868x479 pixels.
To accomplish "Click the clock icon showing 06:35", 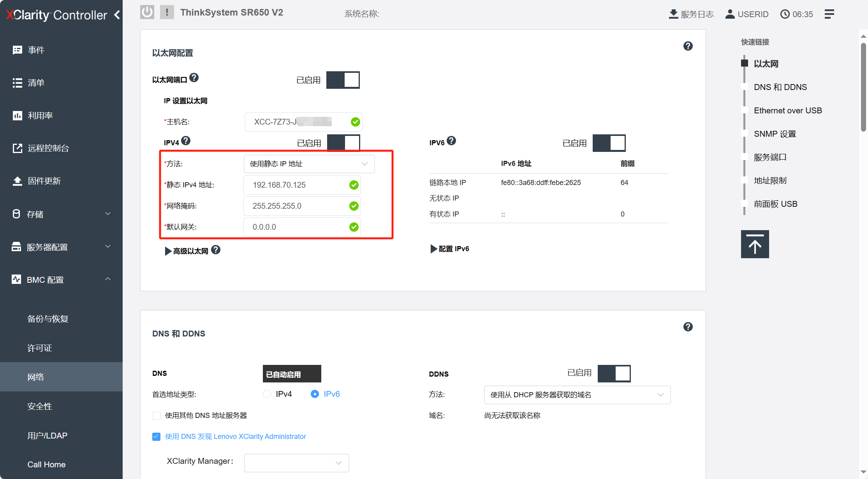I will pyautogui.click(x=785, y=14).
